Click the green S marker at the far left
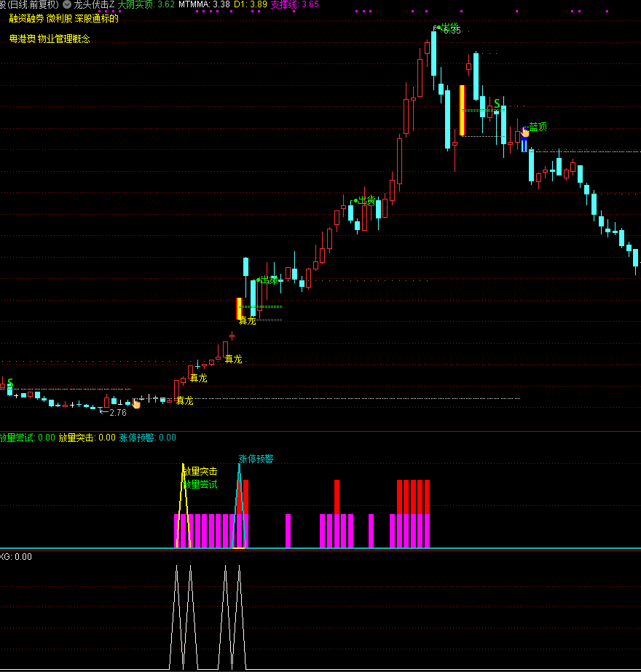Image resolution: width=641 pixels, height=672 pixels. click(x=10, y=382)
